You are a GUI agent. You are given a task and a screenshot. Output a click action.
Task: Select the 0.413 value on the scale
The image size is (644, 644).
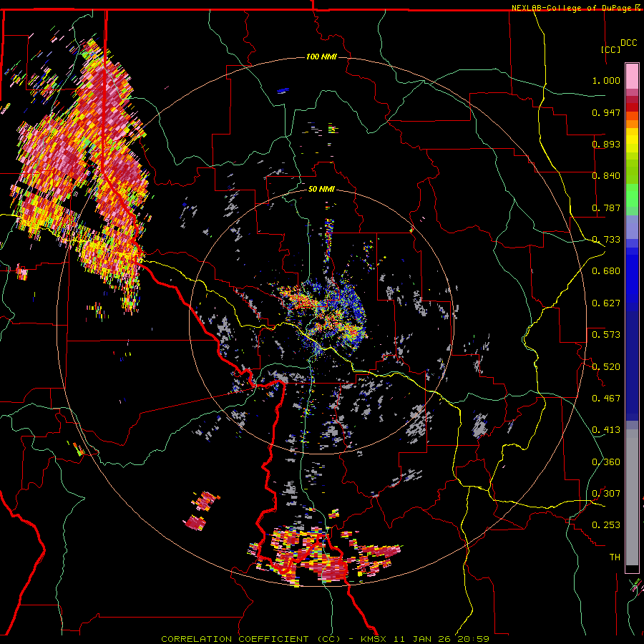pyautogui.click(x=606, y=430)
